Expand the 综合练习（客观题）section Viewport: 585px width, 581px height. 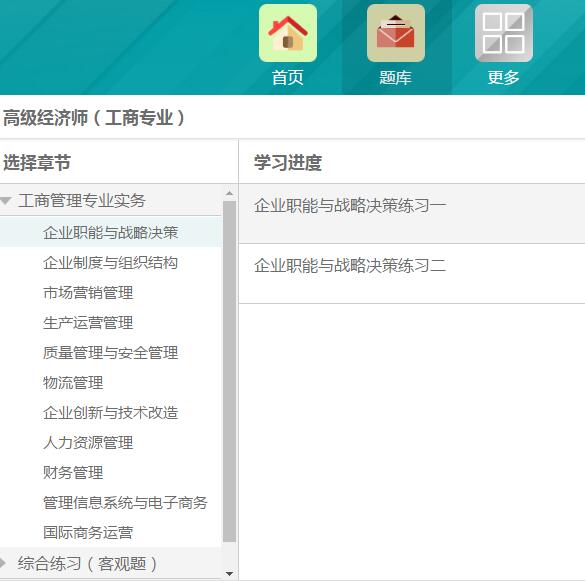point(3,563)
